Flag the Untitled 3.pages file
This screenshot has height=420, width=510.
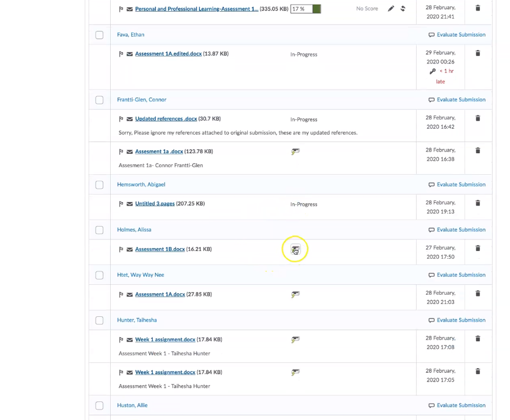pos(121,204)
